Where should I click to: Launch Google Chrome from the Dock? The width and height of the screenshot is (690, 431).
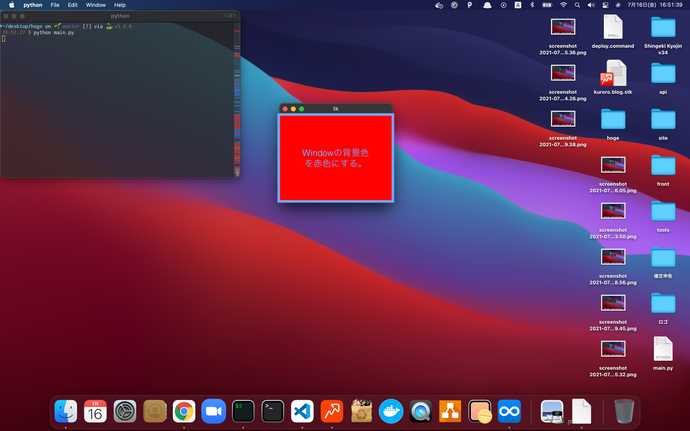184,411
